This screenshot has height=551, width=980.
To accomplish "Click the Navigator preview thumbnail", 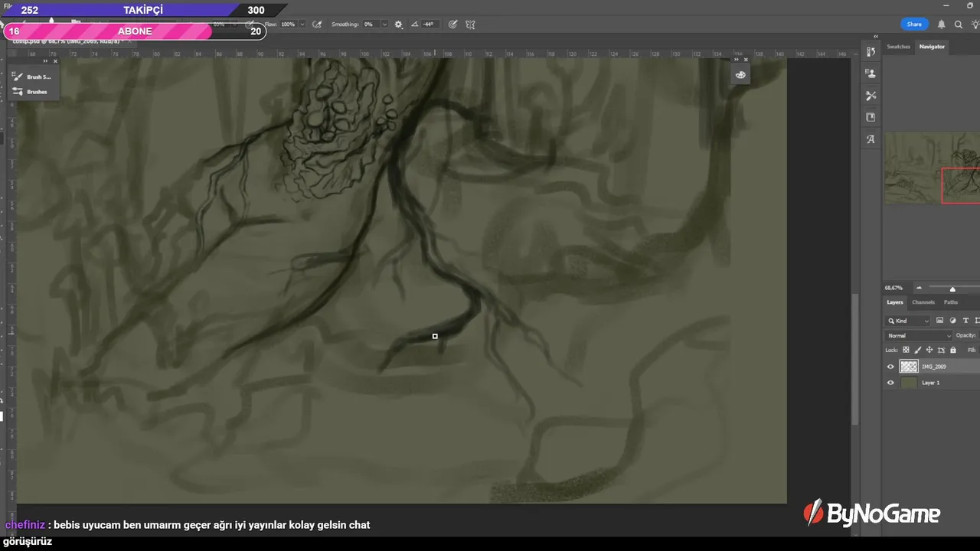I will point(932,168).
